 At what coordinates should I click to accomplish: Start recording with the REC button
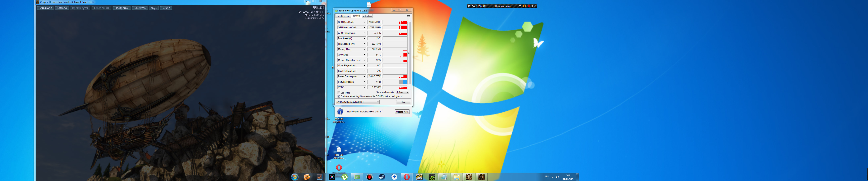click(x=532, y=6)
